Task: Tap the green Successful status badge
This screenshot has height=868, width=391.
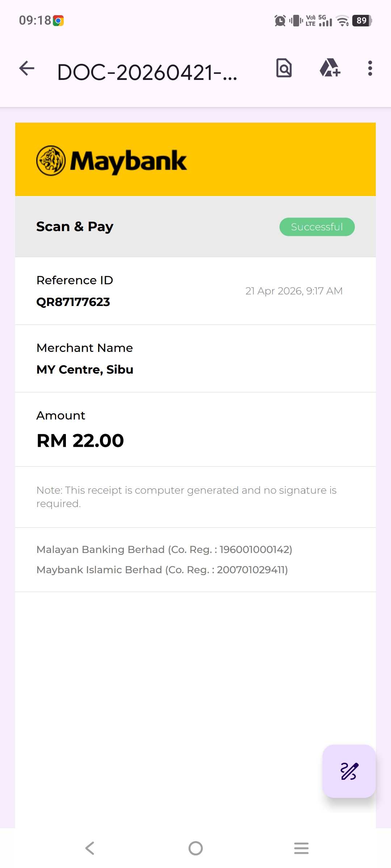Action: 317,227
